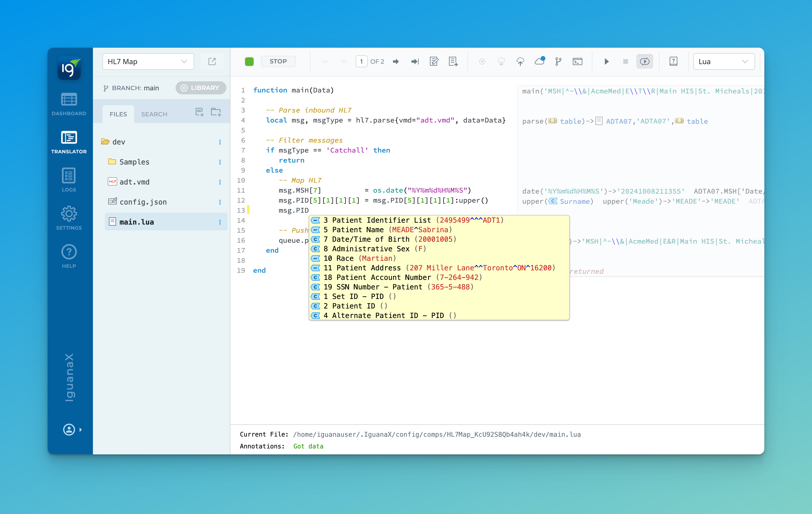Click the disabled add commit circle icon
Image resolution: width=812 pixels, height=514 pixels.
coord(482,62)
